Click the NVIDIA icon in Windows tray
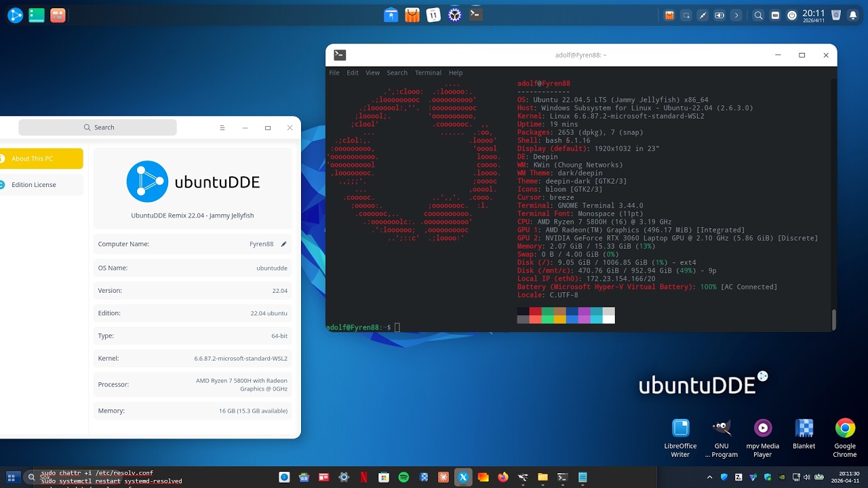 tap(781, 477)
